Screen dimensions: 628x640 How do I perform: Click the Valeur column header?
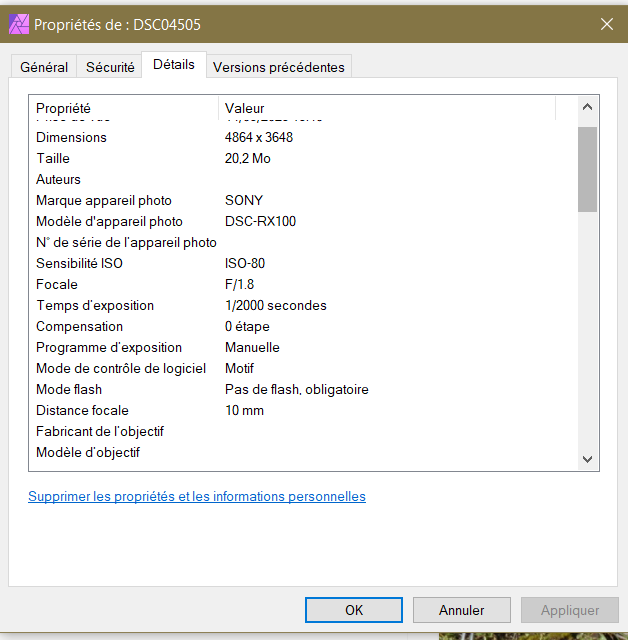point(385,108)
